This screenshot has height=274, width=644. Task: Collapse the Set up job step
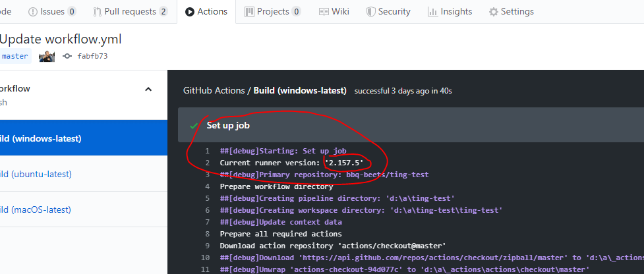coord(411,125)
